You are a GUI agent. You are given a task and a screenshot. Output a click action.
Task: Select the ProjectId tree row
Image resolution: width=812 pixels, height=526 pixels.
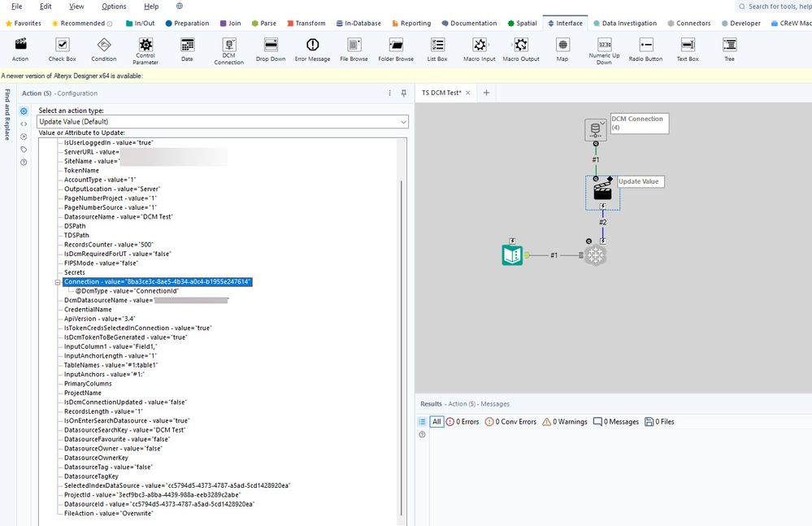[x=152, y=495]
